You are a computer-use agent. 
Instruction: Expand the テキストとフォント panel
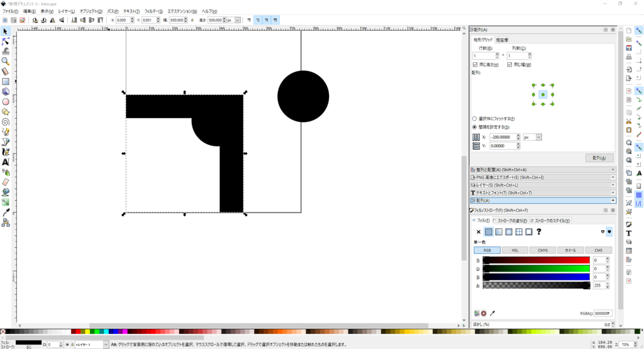coord(543,192)
